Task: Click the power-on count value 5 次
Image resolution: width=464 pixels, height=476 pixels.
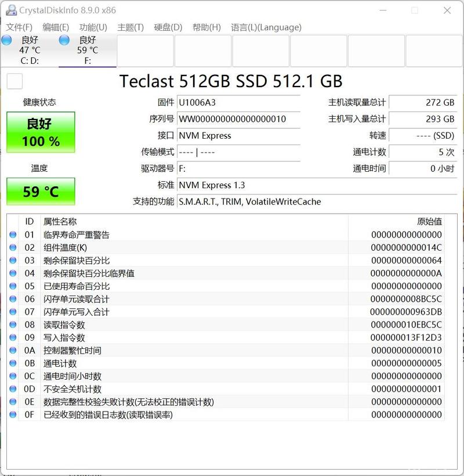Action: coord(423,152)
